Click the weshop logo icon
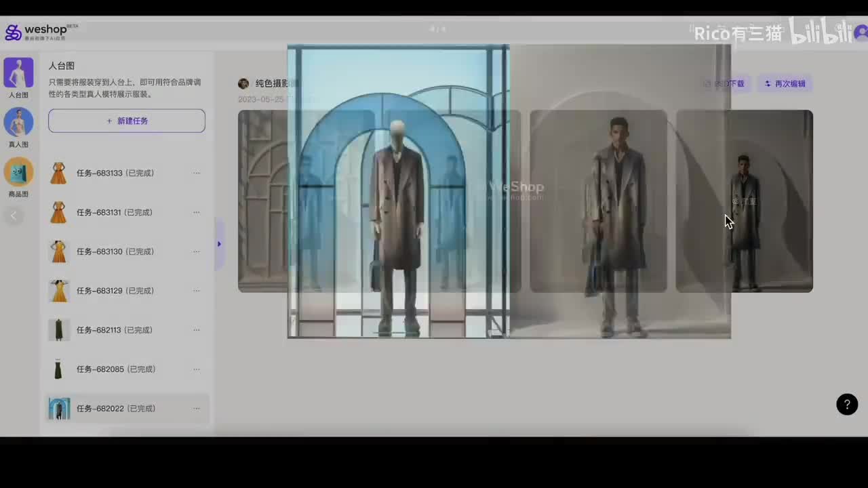Screen dimensions: 868x488 pos(13,32)
